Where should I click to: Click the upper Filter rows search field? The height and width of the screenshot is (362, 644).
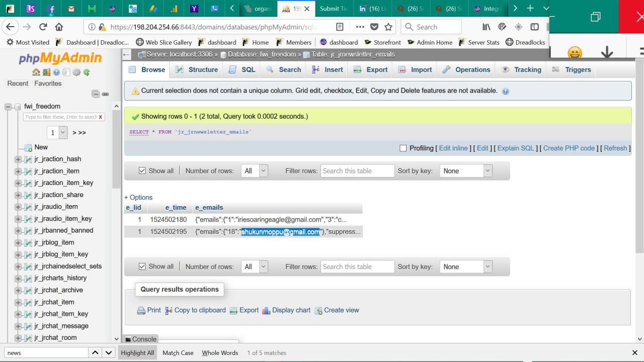coord(357,171)
